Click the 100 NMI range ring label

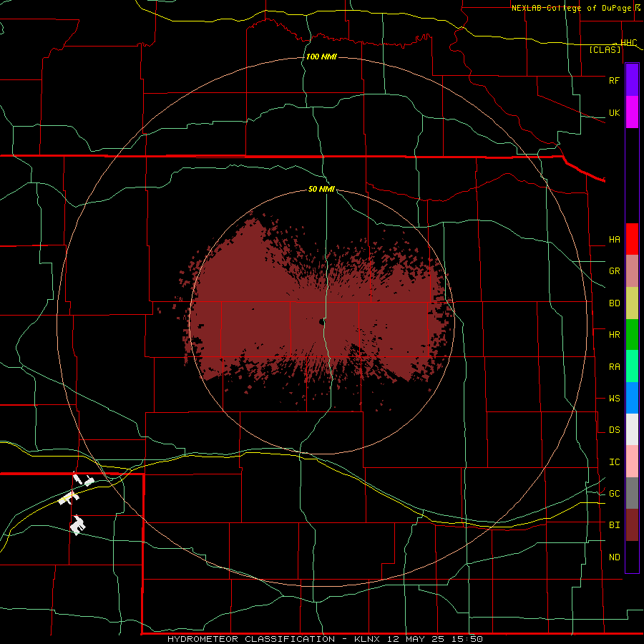(321, 57)
